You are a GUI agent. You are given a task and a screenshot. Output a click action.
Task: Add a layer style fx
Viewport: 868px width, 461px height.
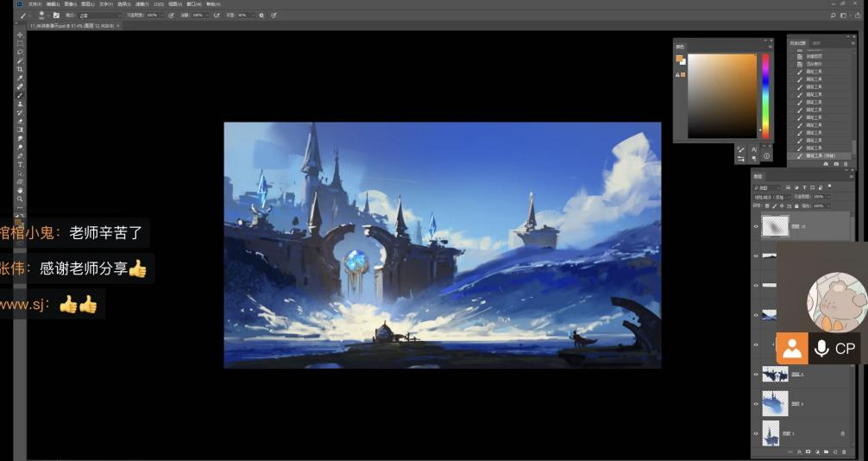[x=799, y=452]
